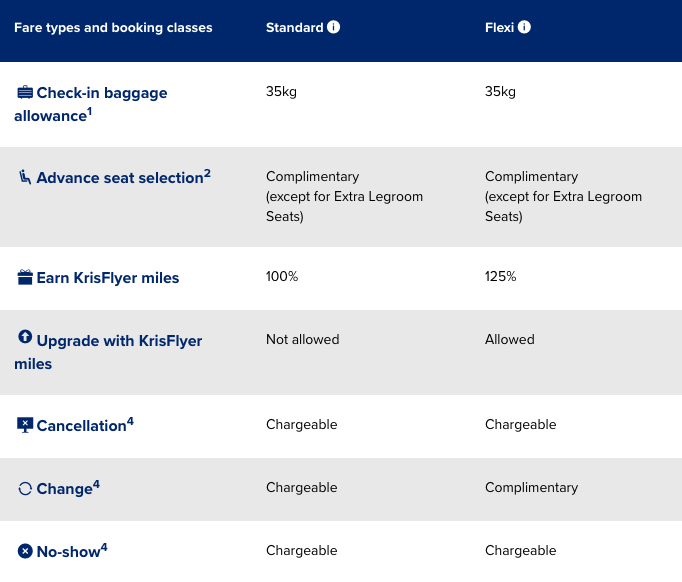Click the upgrade arrow circle icon
This screenshot has height=582, width=682.
[25, 338]
